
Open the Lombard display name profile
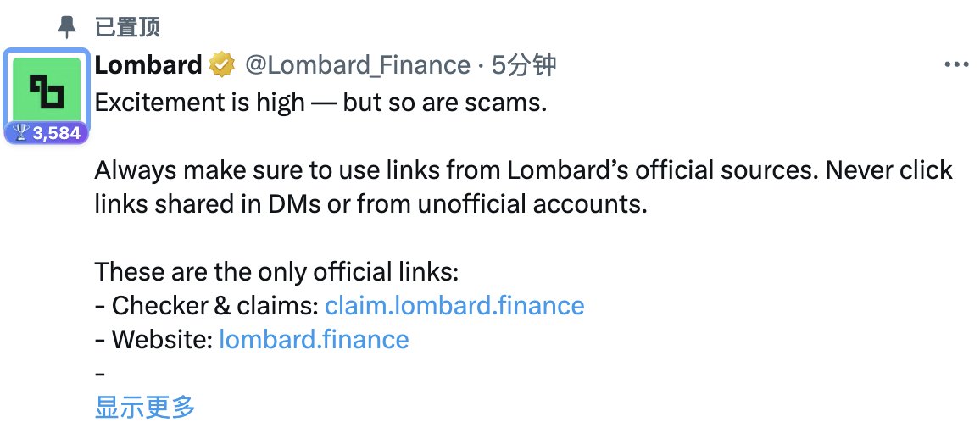pyautogui.click(x=148, y=65)
